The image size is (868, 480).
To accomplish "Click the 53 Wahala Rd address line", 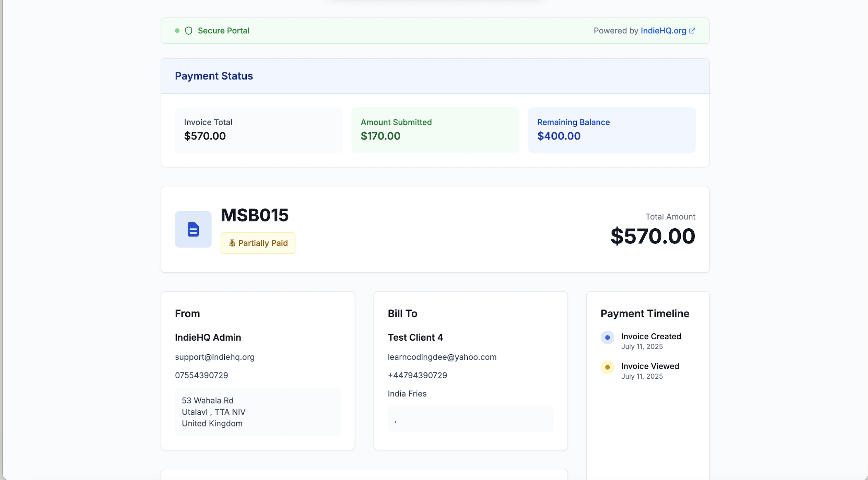I will coord(208,401).
